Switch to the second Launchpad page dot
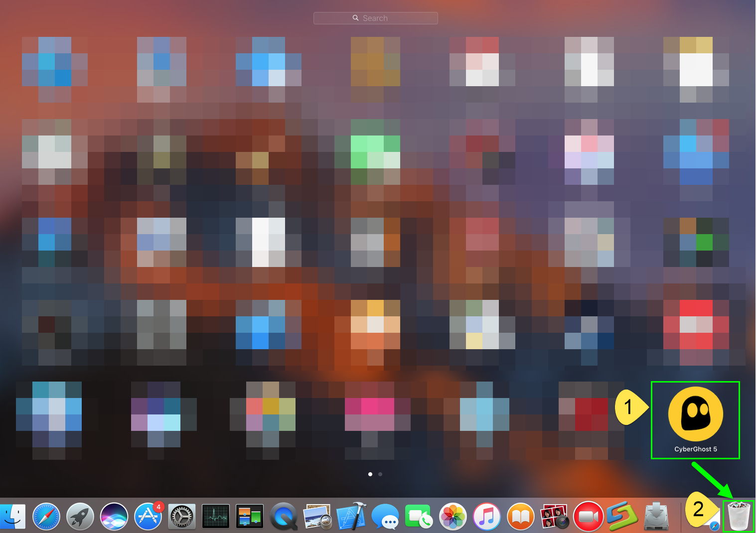The image size is (756, 533). tap(380, 474)
